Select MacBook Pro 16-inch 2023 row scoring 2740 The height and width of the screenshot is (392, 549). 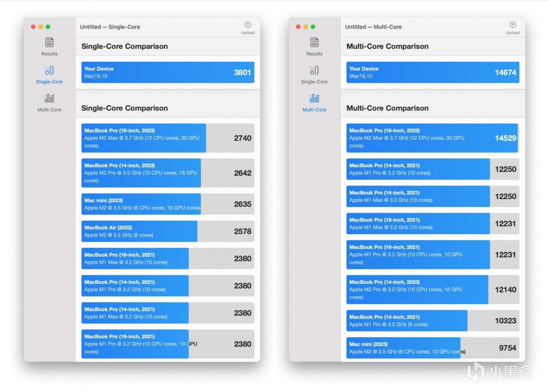pos(168,138)
